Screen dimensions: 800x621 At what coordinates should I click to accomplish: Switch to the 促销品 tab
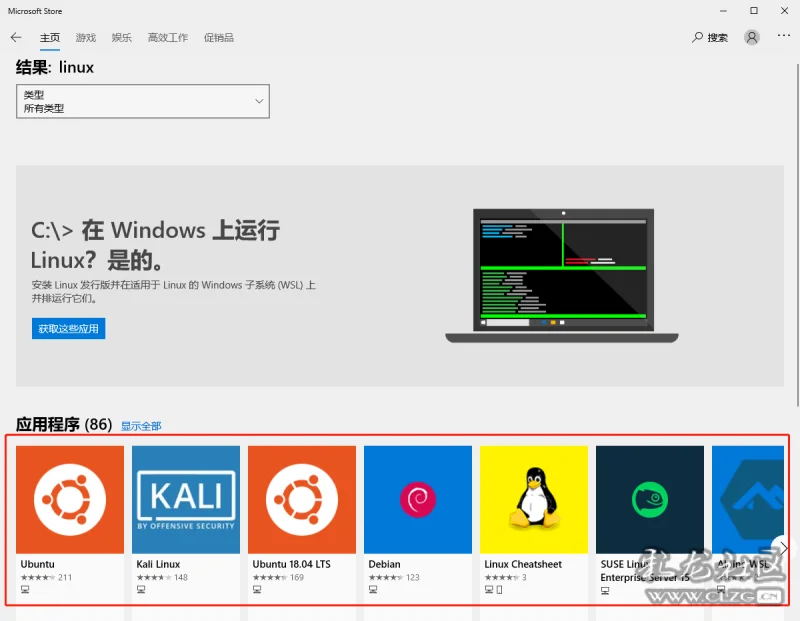(x=219, y=38)
